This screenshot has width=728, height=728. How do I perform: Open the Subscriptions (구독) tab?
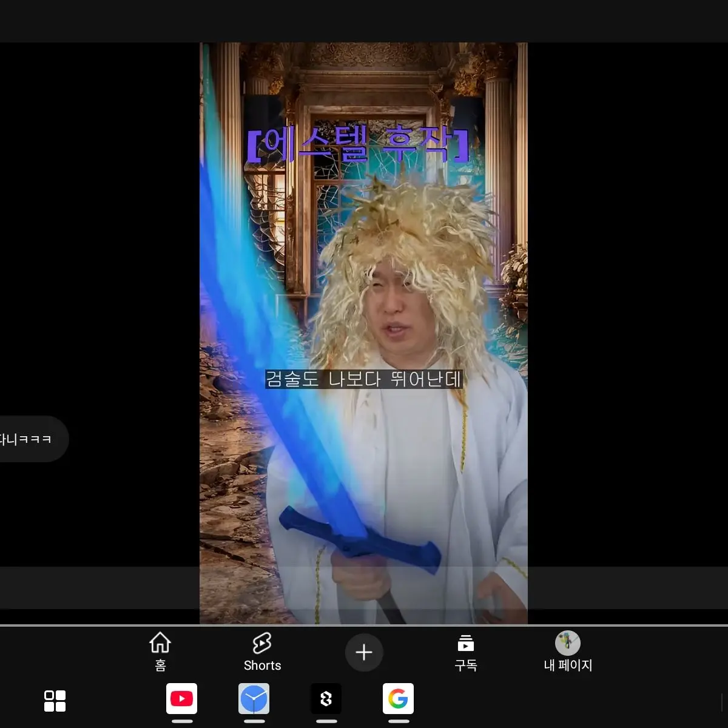(x=465, y=652)
